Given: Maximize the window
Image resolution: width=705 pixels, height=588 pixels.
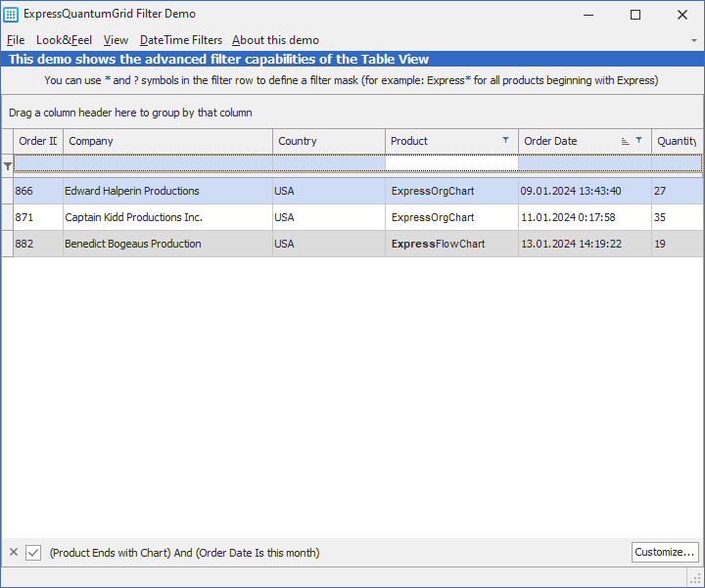Looking at the screenshot, I should pyautogui.click(x=634, y=15).
